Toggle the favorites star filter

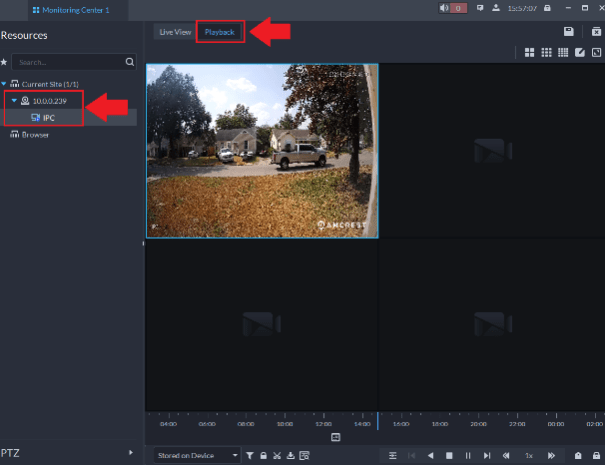4,62
